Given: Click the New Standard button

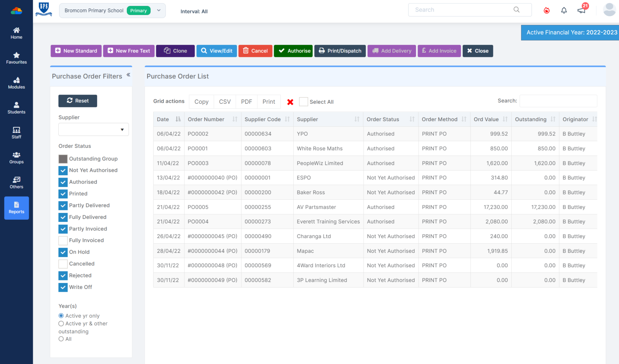Looking at the screenshot, I should tap(76, 51).
